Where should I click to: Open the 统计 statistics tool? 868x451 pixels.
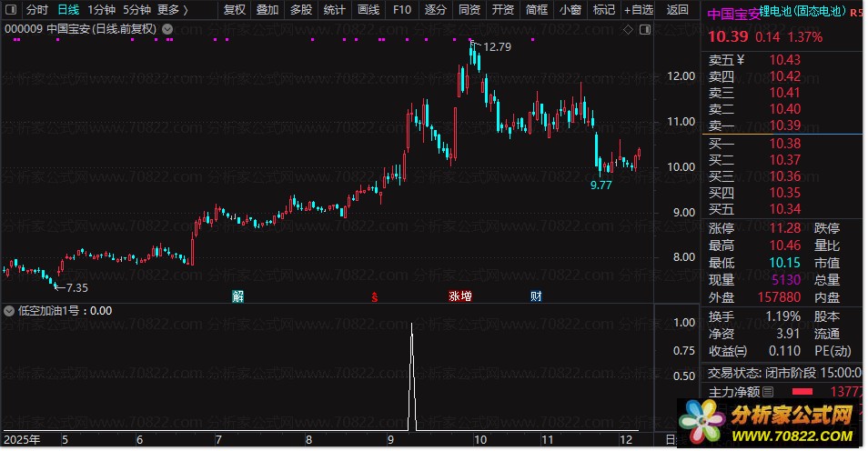coord(334,9)
